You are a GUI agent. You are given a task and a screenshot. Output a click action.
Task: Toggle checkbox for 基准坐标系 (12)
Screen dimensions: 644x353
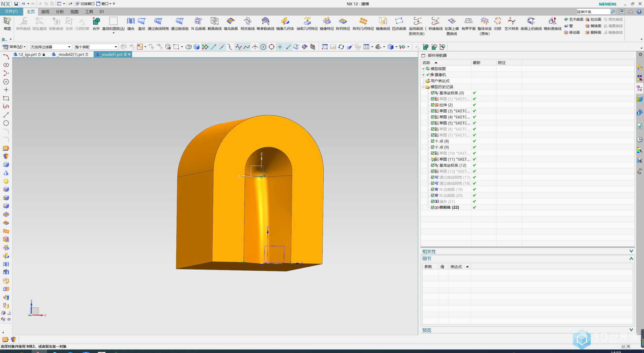(432, 165)
